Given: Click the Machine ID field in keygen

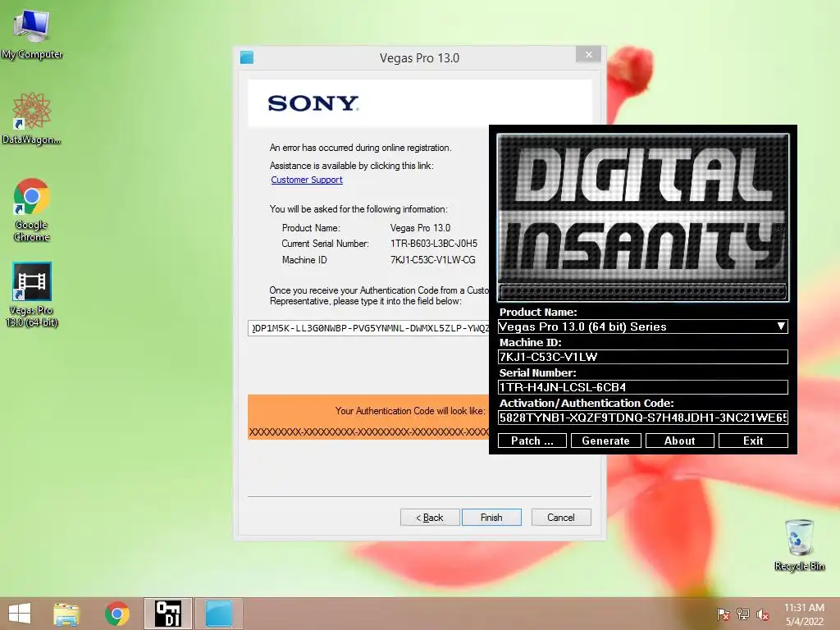Looking at the screenshot, I should click(643, 357).
